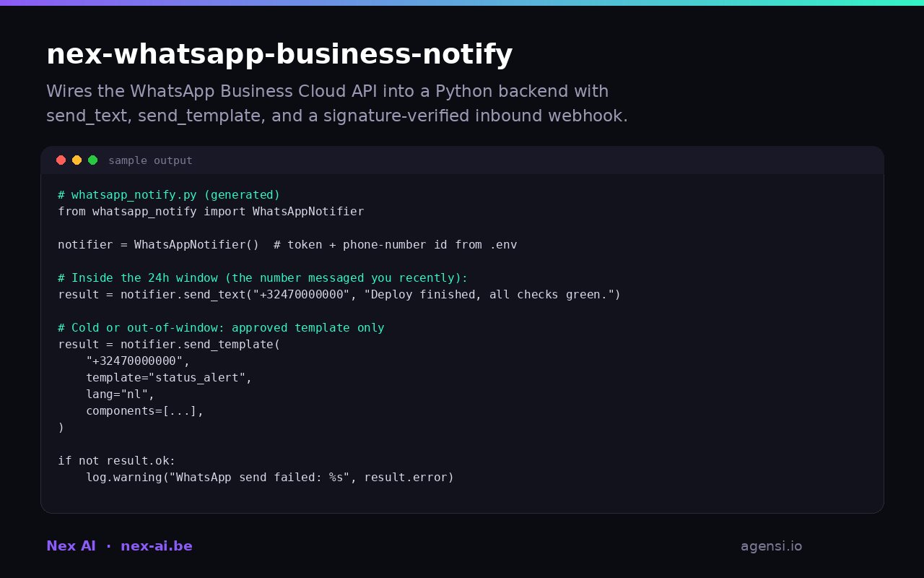Click the yellow minimize dot

point(77,160)
